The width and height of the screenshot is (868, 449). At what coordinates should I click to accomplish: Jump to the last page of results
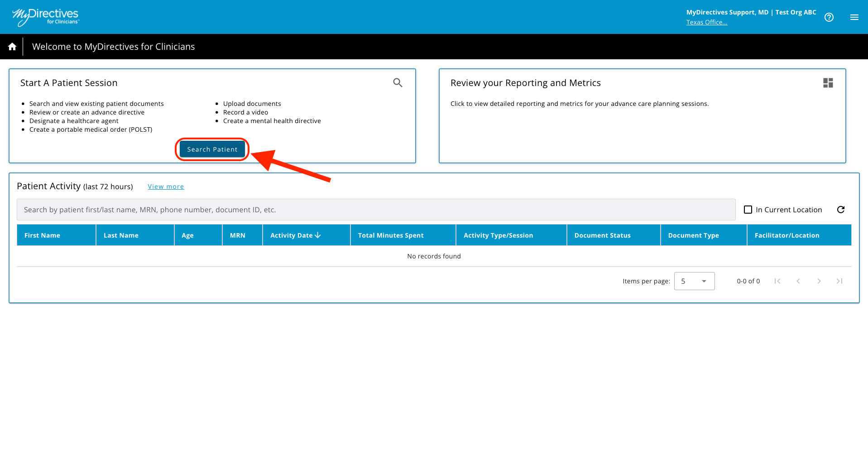(839, 281)
